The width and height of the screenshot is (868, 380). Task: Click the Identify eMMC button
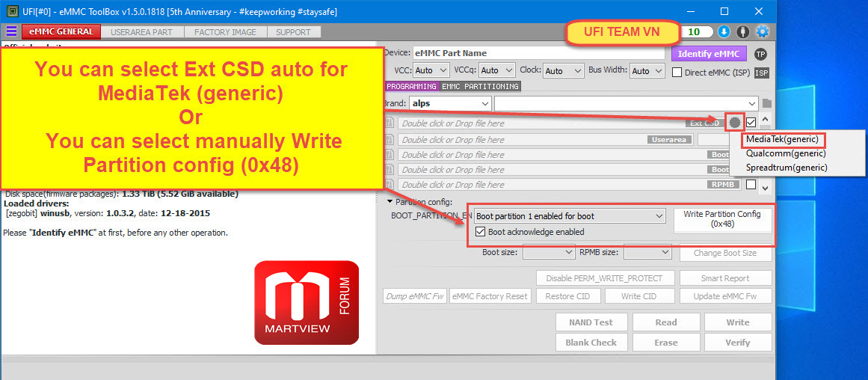tap(709, 54)
